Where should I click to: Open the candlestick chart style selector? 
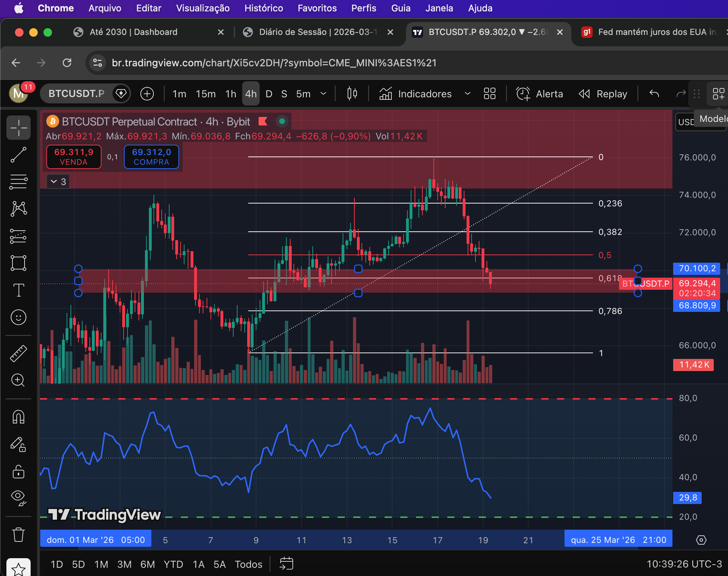pyautogui.click(x=352, y=94)
